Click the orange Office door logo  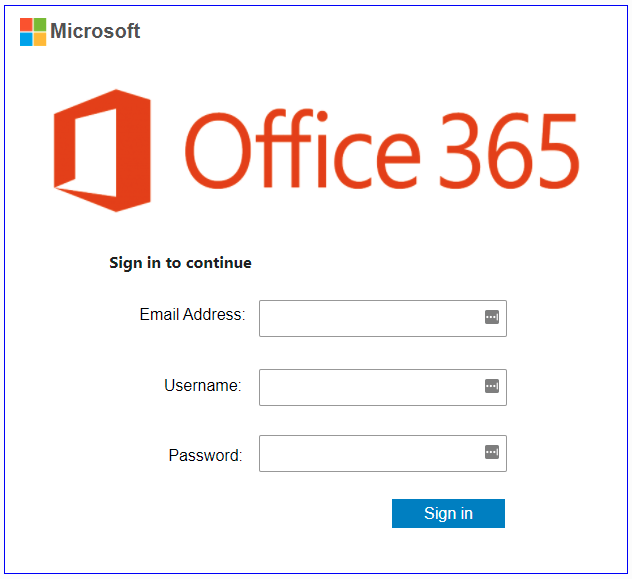[x=102, y=150]
